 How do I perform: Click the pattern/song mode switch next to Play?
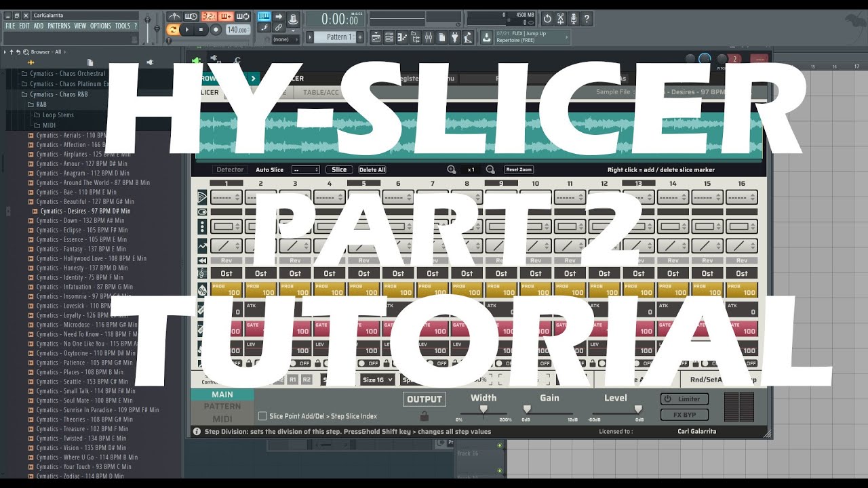pyautogui.click(x=172, y=29)
